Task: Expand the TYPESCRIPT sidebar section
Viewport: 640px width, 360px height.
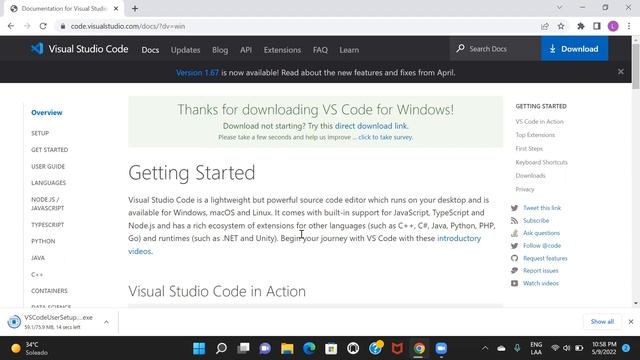Action: [x=47, y=225]
